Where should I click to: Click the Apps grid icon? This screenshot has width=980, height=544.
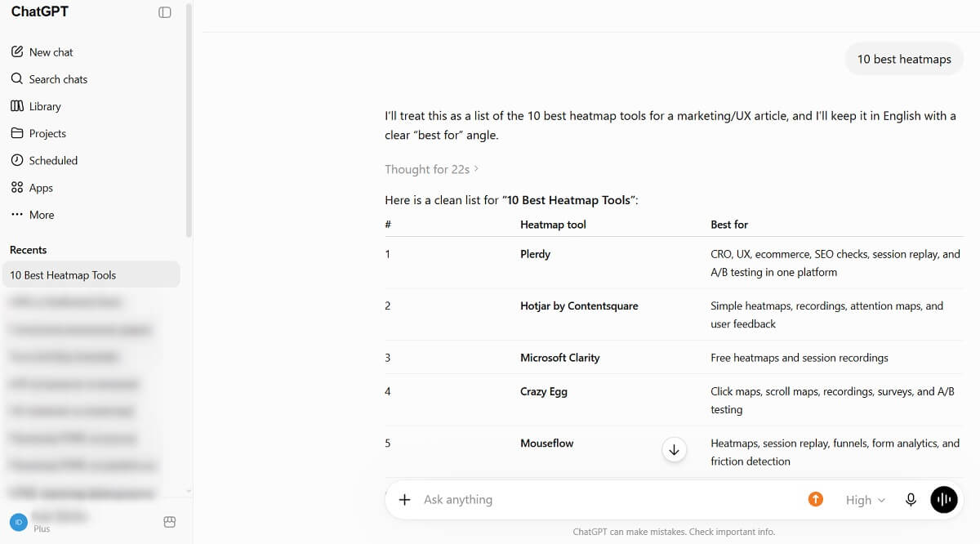pos(17,188)
